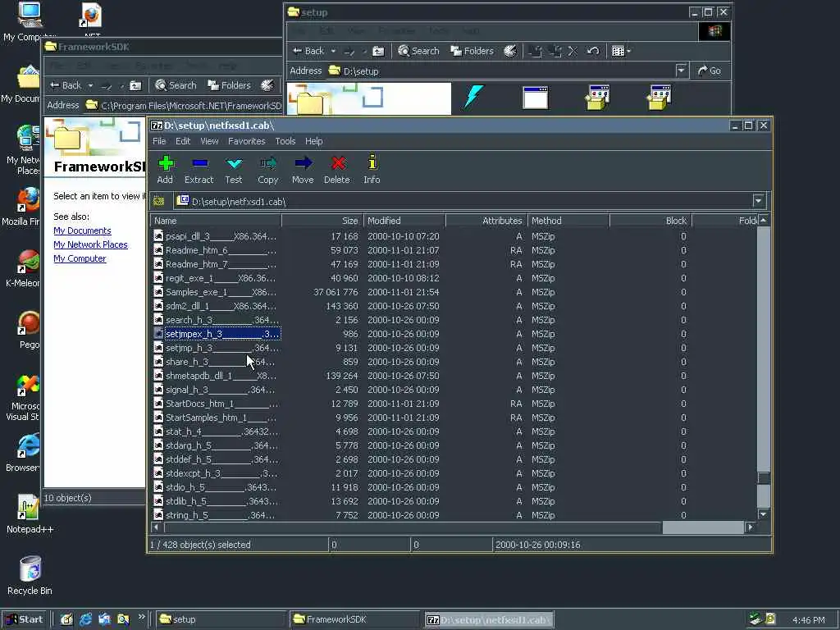Screen dimensions: 840x630
Task: Click the Back button in setup window
Action: tap(308, 51)
